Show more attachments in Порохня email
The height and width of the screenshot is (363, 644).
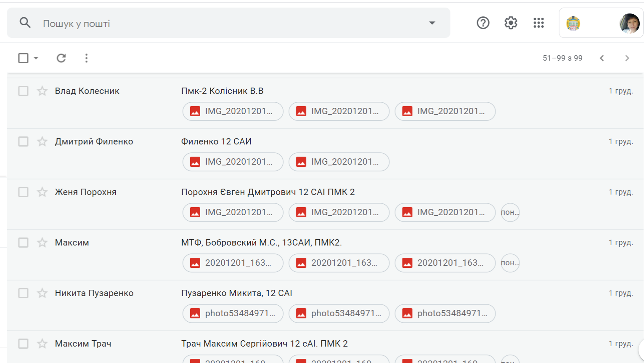510,212
